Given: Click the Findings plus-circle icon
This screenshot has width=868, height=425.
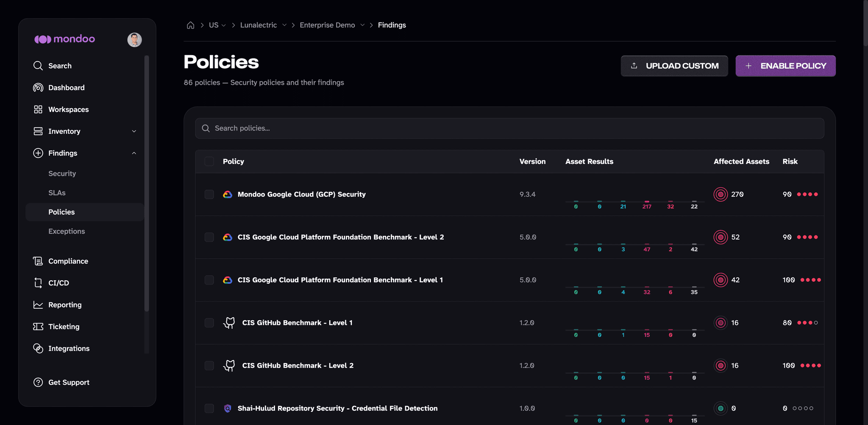Looking at the screenshot, I should point(38,153).
